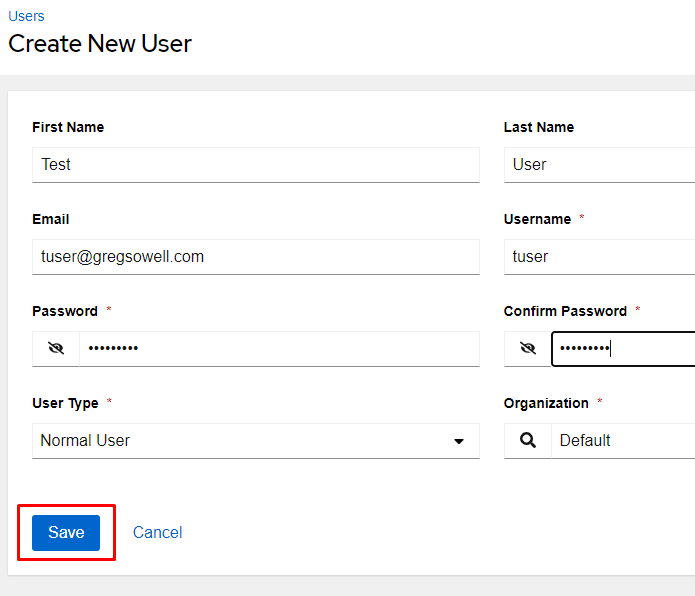The width and height of the screenshot is (695, 596).
Task: Show password in the Password field
Action: tap(56, 348)
